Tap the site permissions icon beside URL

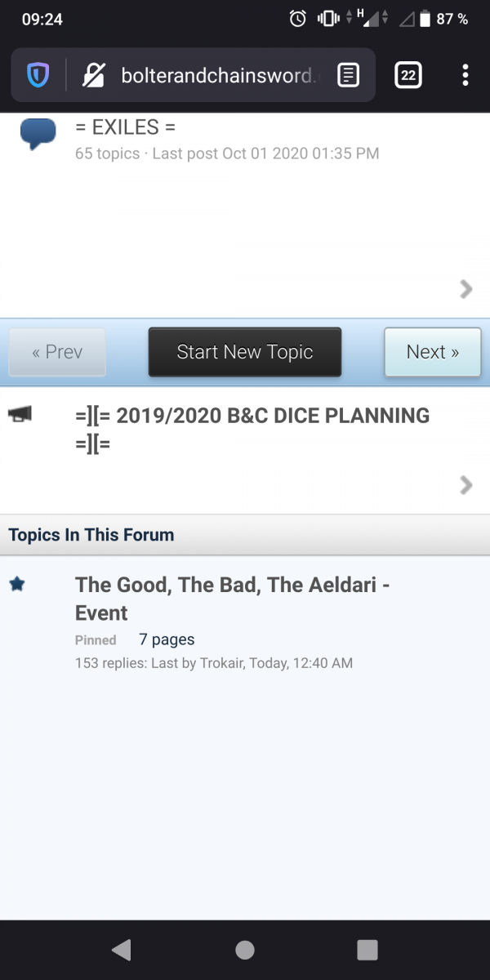coord(94,76)
